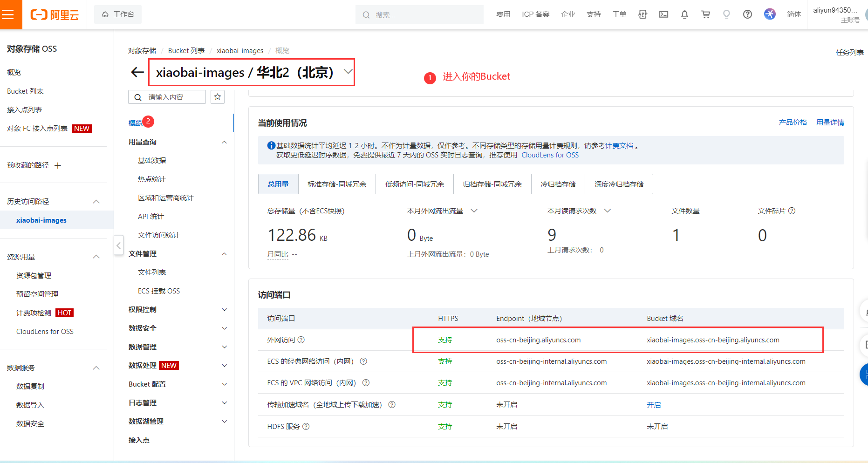Add a favorite path with plus icon
This screenshot has width=868, height=463.
click(58, 165)
